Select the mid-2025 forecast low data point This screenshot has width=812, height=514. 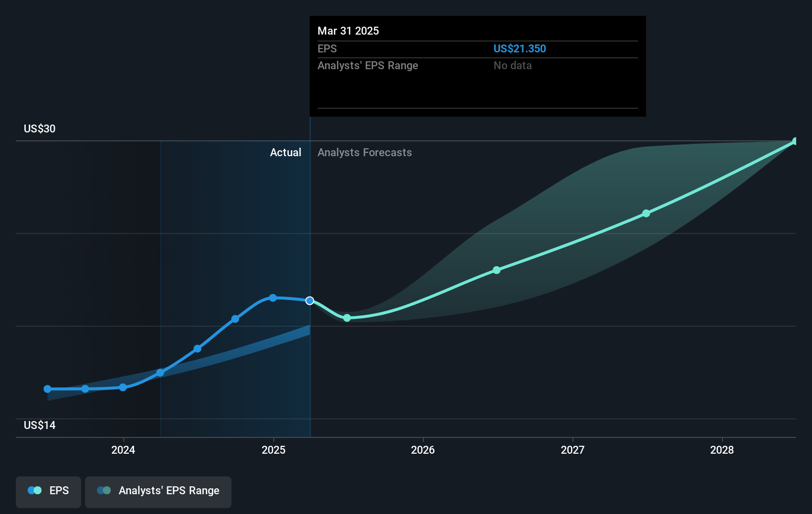pos(347,318)
